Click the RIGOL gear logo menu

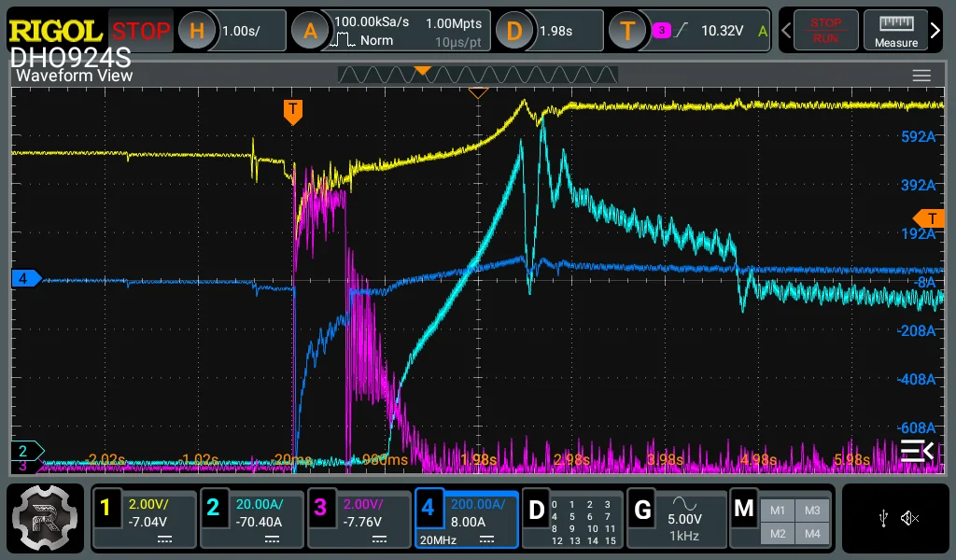coord(45,518)
